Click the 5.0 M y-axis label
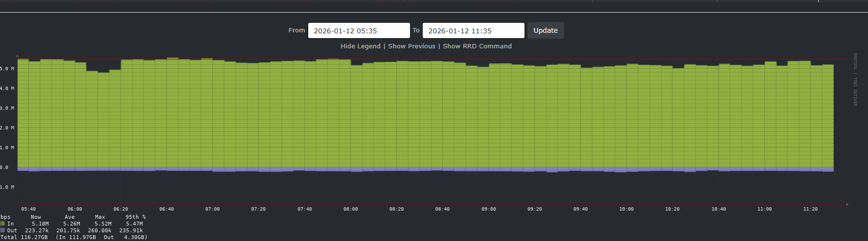This screenshot has width=868, height=241. [x=7, y=69]
